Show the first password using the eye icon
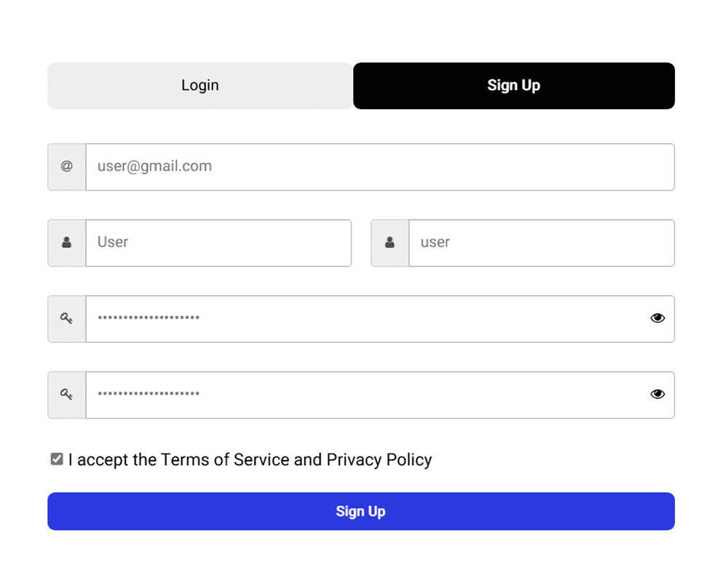Screen dimensions: 728x581 tap(657, 318)
